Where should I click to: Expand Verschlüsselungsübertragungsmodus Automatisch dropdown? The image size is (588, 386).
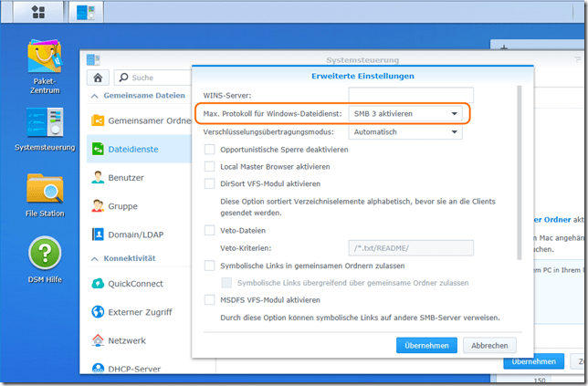click(404, 131)
